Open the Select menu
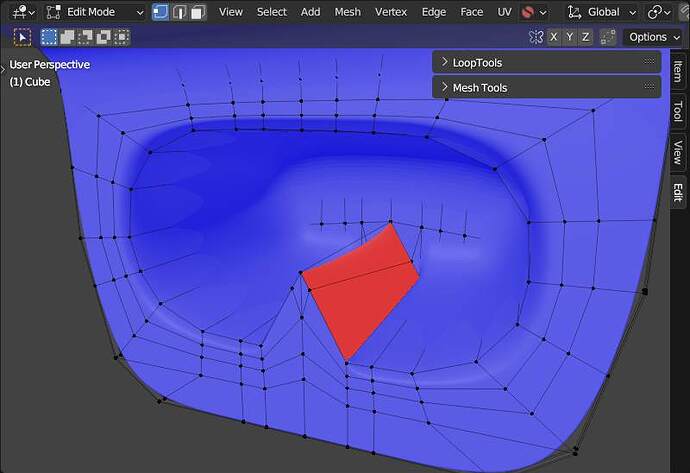Image resolution: width=690 pixels, height=473 pixels. pos(272,12)
